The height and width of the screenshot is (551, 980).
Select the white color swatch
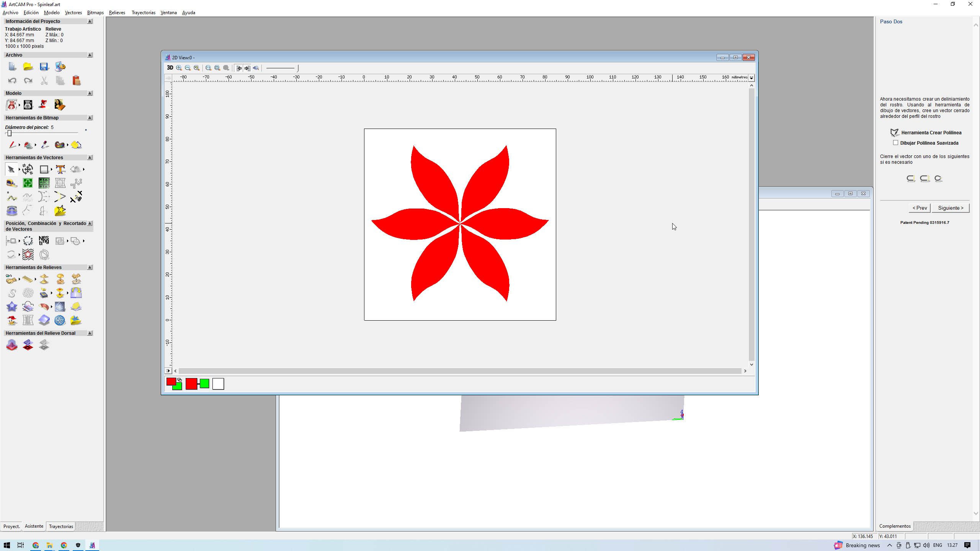point(218,384)
